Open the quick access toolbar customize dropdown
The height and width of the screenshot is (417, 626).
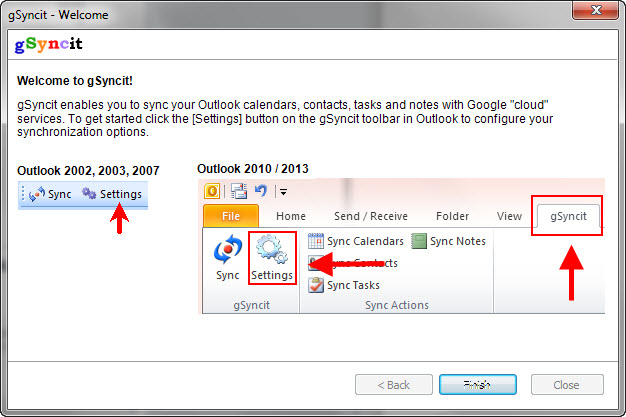point(283,192)
